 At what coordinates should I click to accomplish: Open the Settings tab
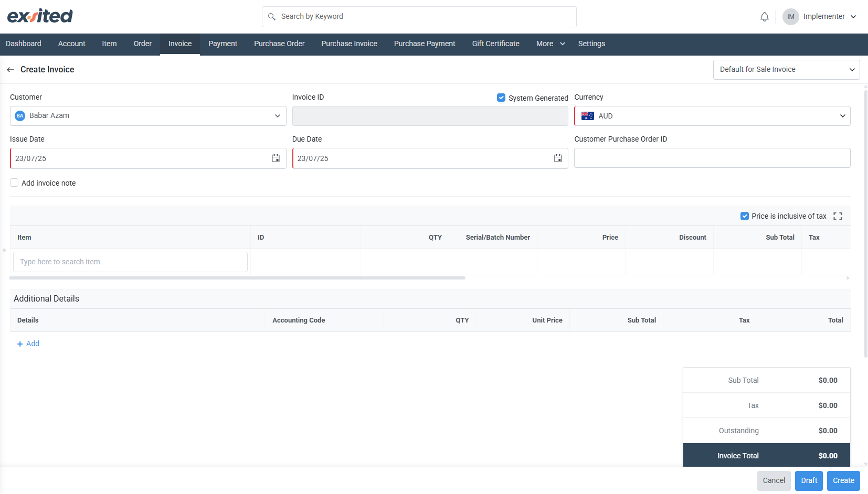pos(591,44)
